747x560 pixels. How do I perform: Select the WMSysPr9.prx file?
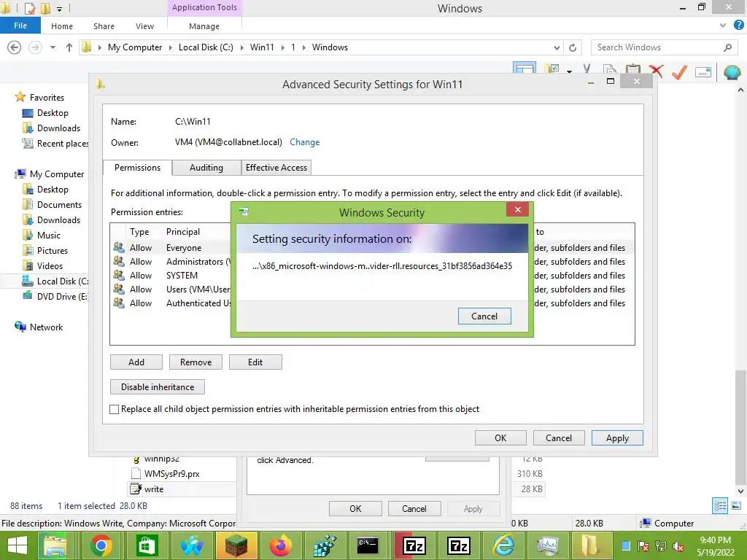click(x=166, y=473)
